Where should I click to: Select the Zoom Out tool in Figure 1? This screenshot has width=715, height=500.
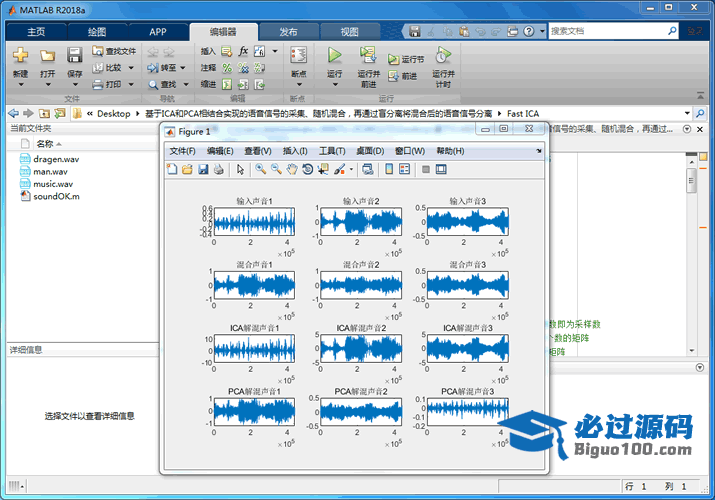click(276, 170)
